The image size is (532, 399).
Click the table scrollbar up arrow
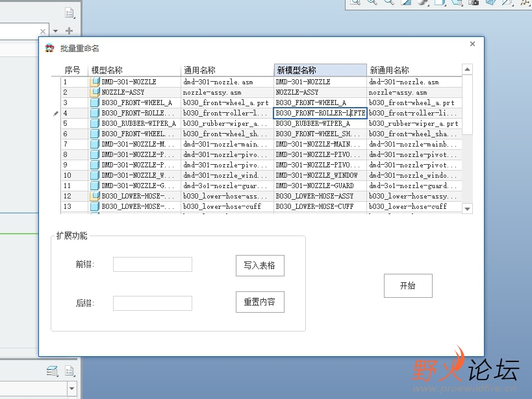[467, 69]
